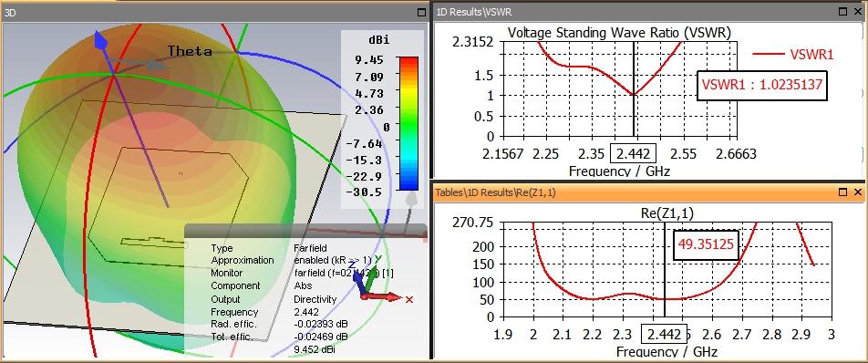Click the 2.3152 y-axis maximum in VSWR plot
The height and width of the screenshot is (363, 868).
click(x=473, y=42)
